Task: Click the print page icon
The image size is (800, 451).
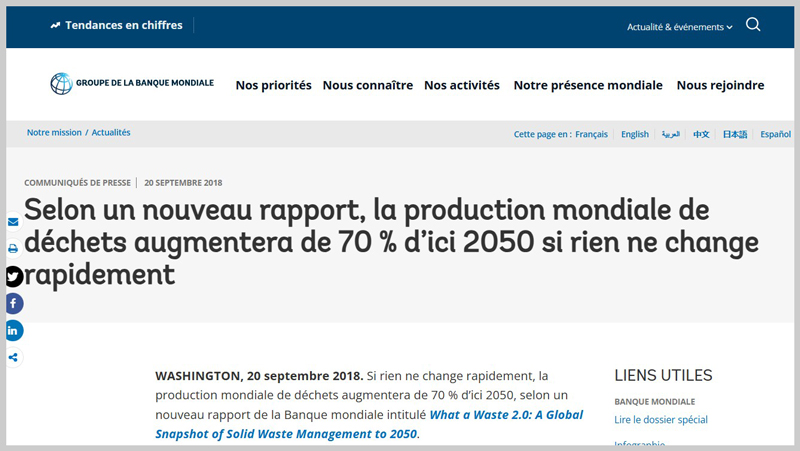Action: [13, 248]
